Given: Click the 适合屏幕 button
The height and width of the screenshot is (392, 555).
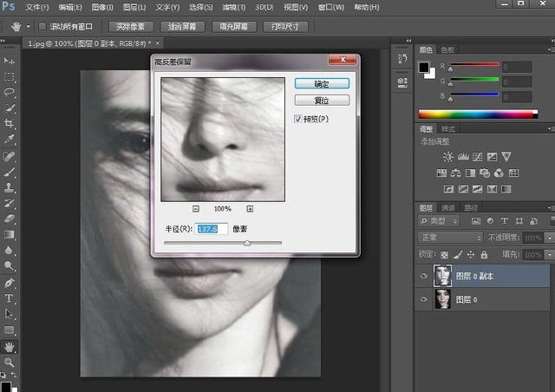Looking at the screenshot, I should (x=183, y=27).
